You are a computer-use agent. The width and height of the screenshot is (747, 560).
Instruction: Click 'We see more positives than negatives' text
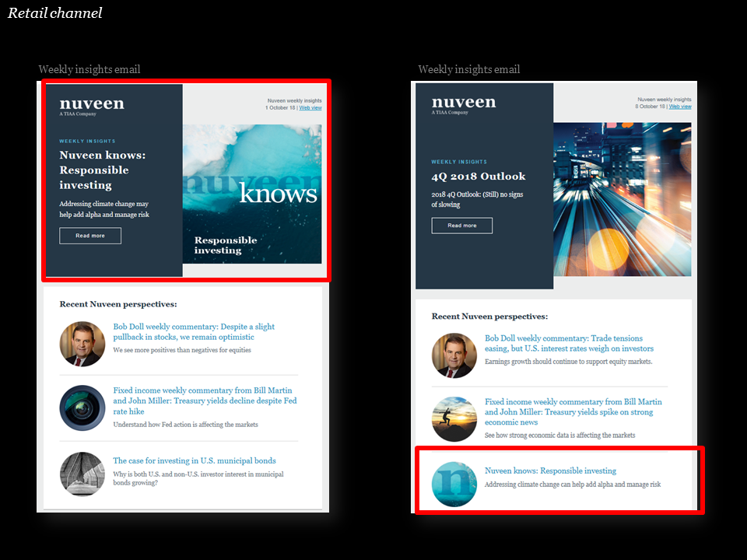coord(182,350)
